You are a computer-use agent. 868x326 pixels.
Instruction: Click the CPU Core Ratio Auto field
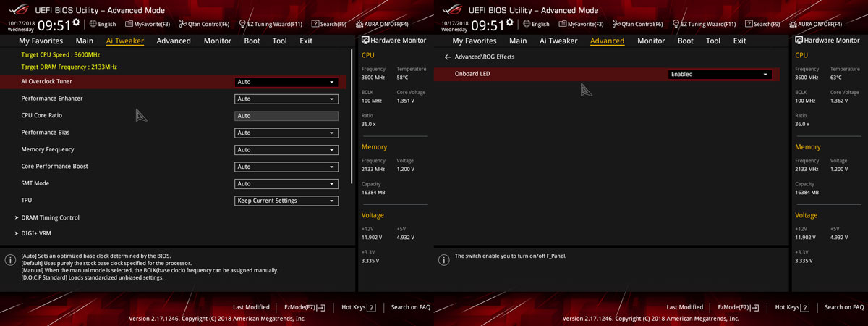286,116
